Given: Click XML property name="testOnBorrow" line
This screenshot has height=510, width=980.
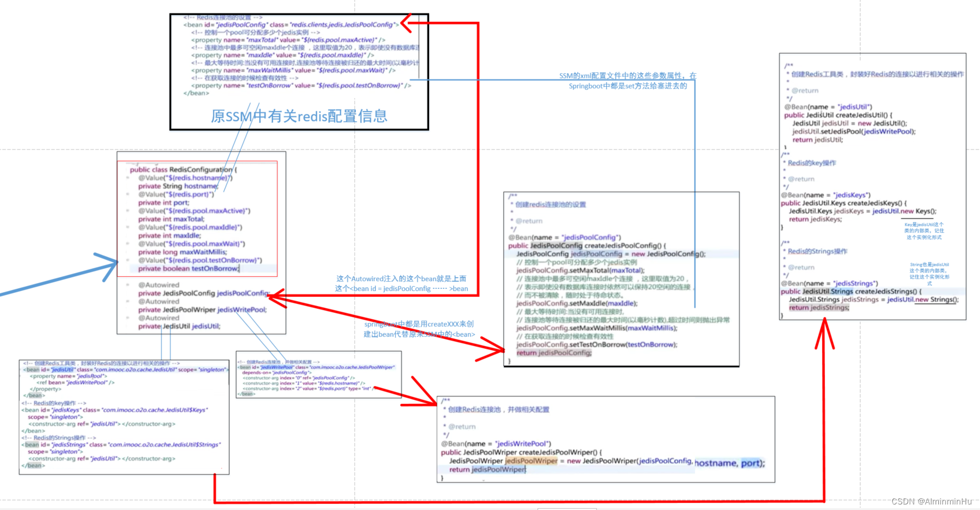Looking at the screenshot, I should tap(301, 86).
